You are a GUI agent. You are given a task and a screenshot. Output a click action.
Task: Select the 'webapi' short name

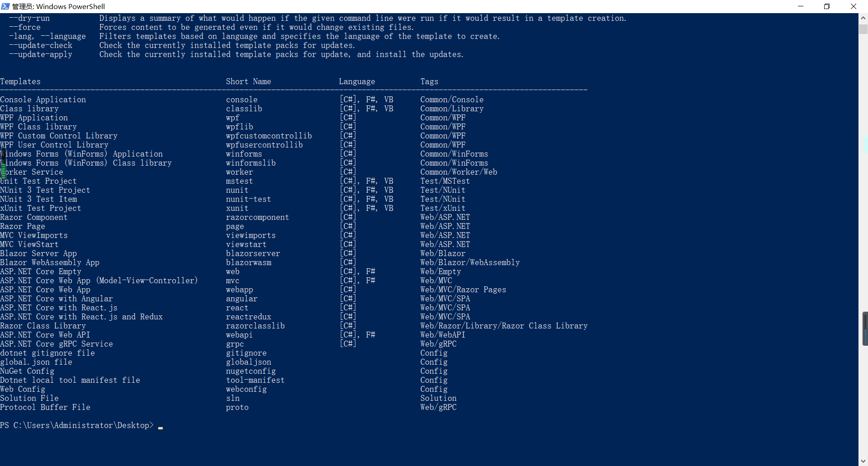tap(240, 335)
